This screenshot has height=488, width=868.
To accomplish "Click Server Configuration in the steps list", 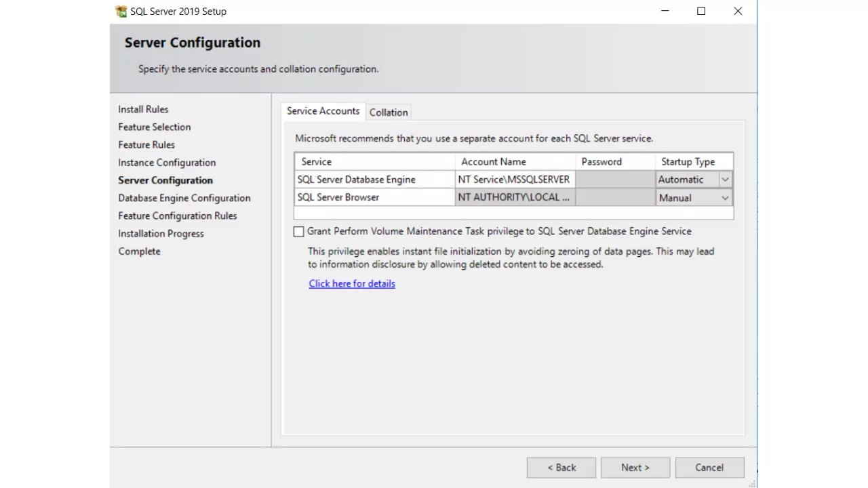I will (x=165, y=180).
